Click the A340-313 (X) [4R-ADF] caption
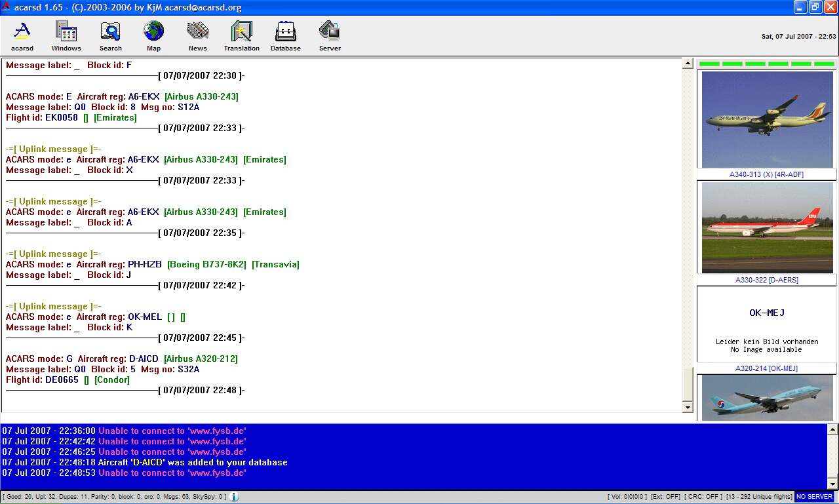 click(x=766, y=174)
